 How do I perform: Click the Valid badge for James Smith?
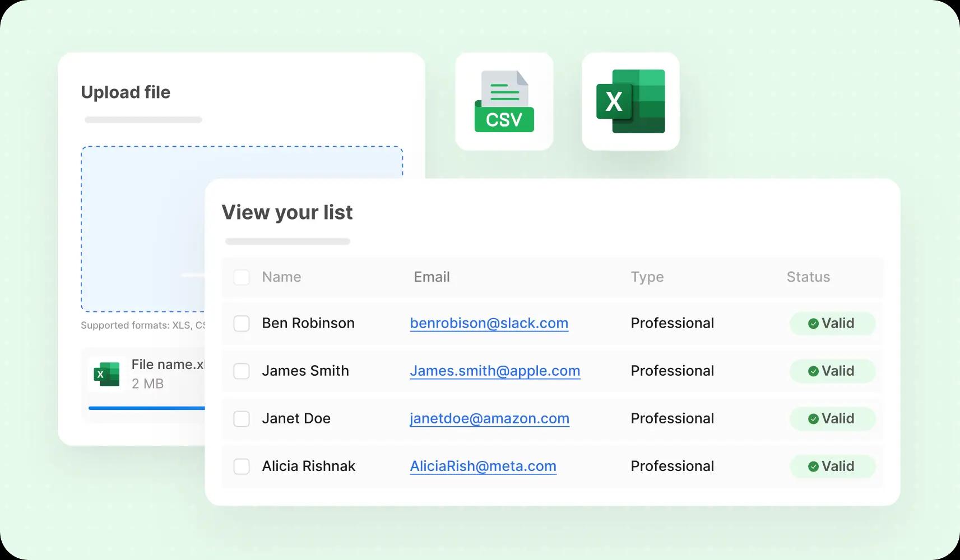[832, 371]
